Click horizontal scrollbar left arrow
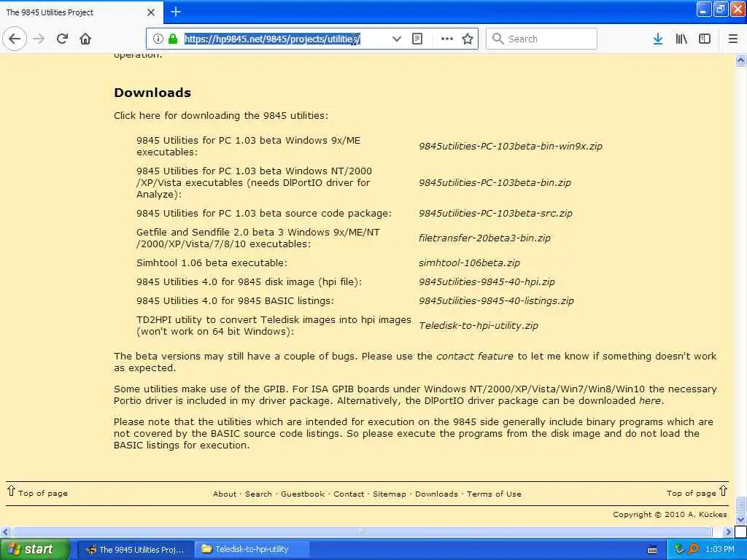Image resolution: width=747 pixels, height=560 pixels. pyautogui.click(x=5, y=532)
